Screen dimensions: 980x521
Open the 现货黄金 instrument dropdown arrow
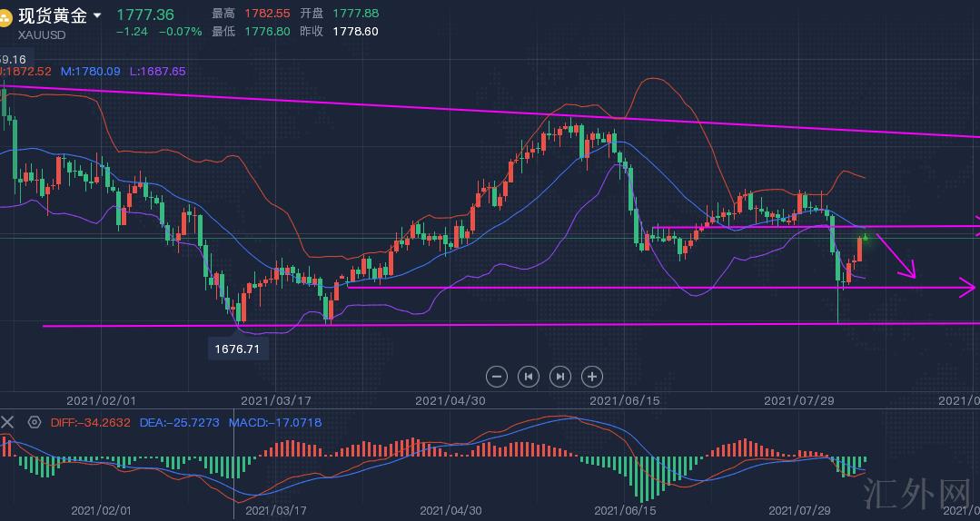click(x=98, y=15)
